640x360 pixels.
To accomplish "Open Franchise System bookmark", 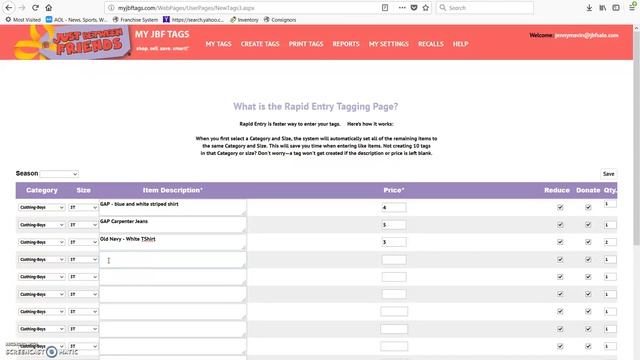I will point(135,20).
